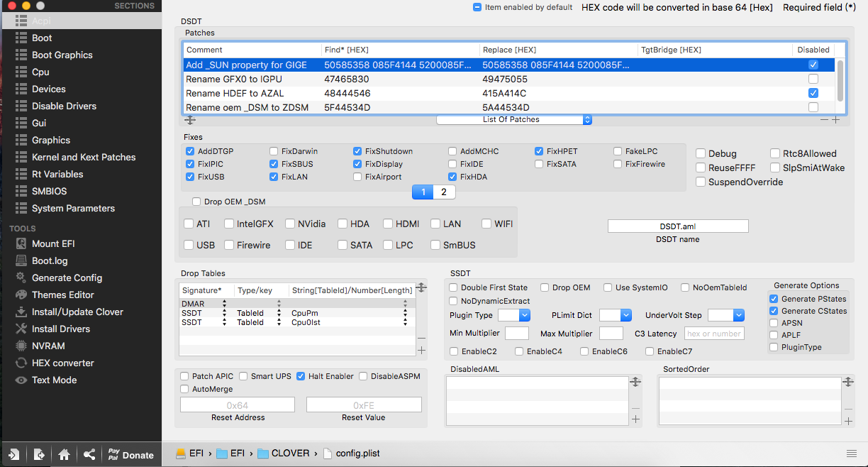Open the Generate Config tool

click(67, 278)
